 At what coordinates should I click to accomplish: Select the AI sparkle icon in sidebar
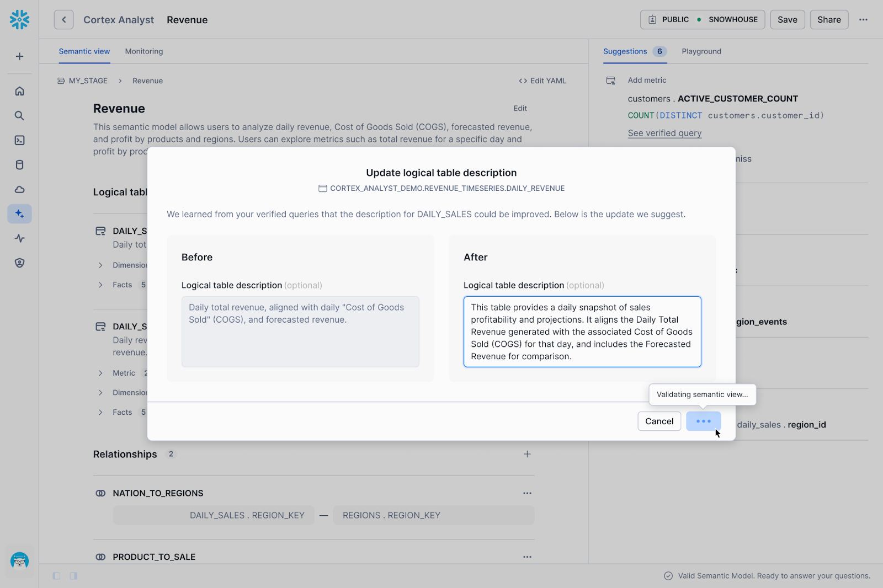(19, 214)
